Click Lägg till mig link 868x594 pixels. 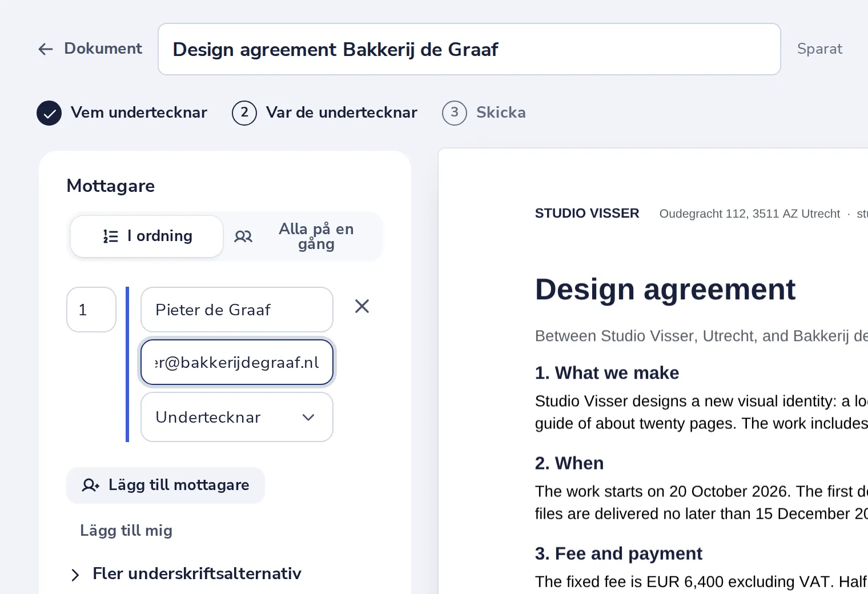(x=126, y=531)
